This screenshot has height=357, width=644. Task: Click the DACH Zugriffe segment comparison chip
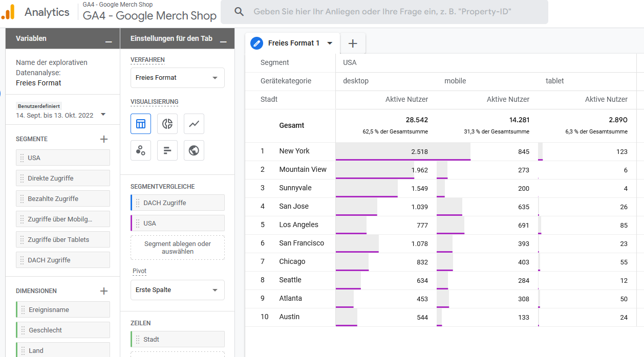pos(177,203)
